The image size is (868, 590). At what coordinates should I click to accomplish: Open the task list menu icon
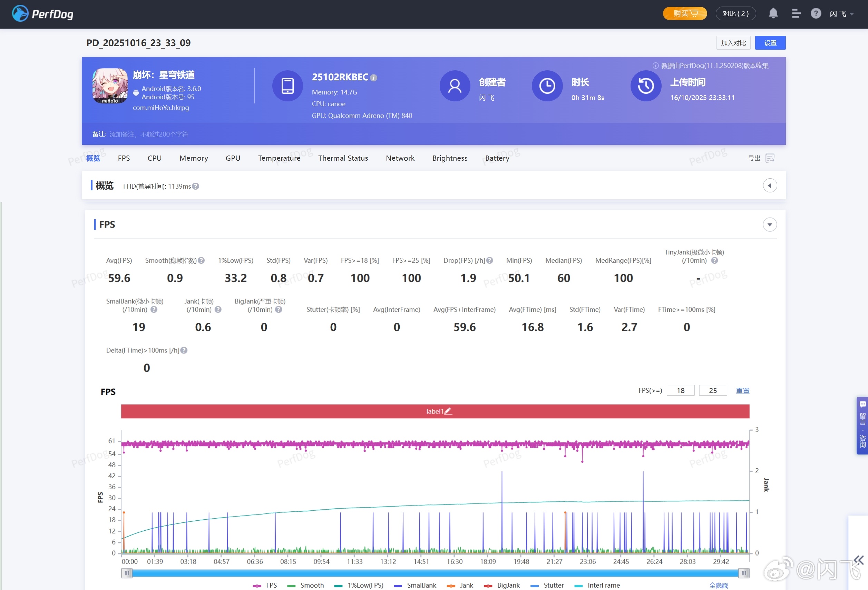point(796,14)
